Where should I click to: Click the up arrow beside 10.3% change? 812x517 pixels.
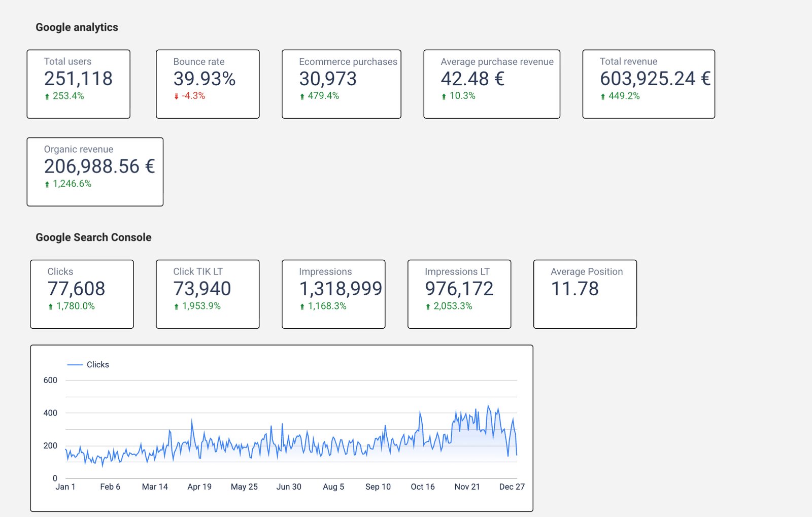tap(444, 96)
